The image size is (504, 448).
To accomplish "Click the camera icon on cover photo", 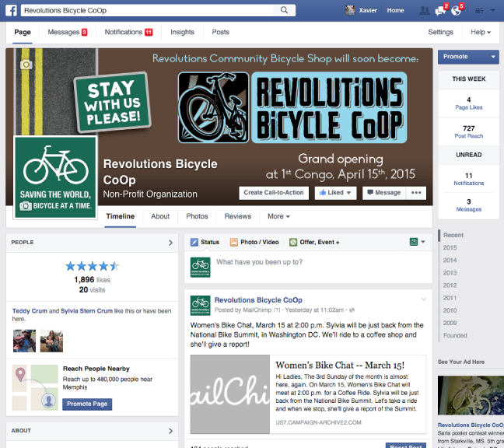I will click(x=26, y=65).
